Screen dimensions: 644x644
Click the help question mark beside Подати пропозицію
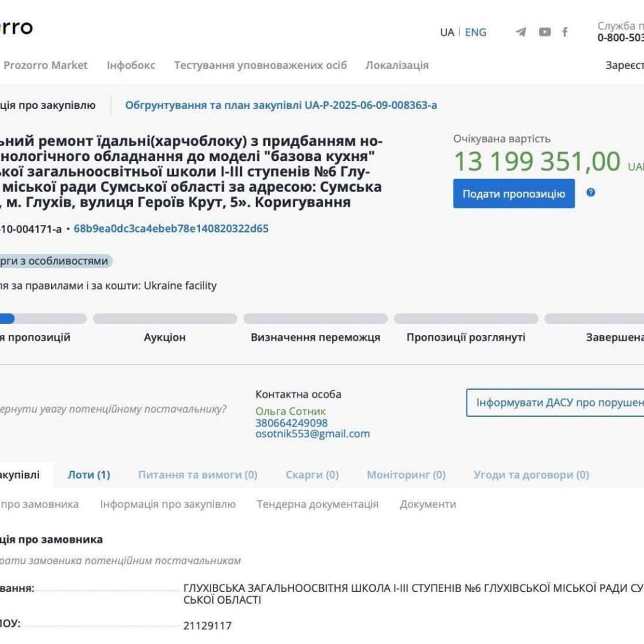[x=591, y=192]
